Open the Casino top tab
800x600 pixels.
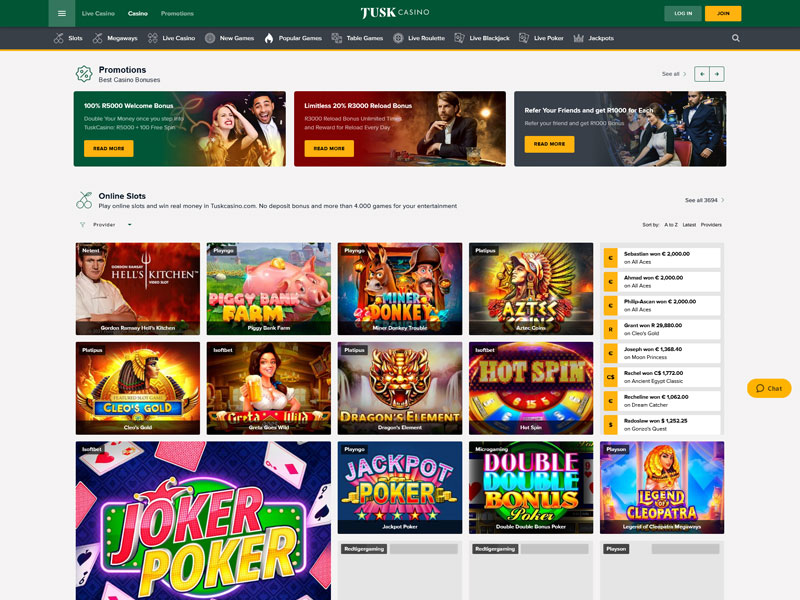pyautogui.click(x=138, y=13)
